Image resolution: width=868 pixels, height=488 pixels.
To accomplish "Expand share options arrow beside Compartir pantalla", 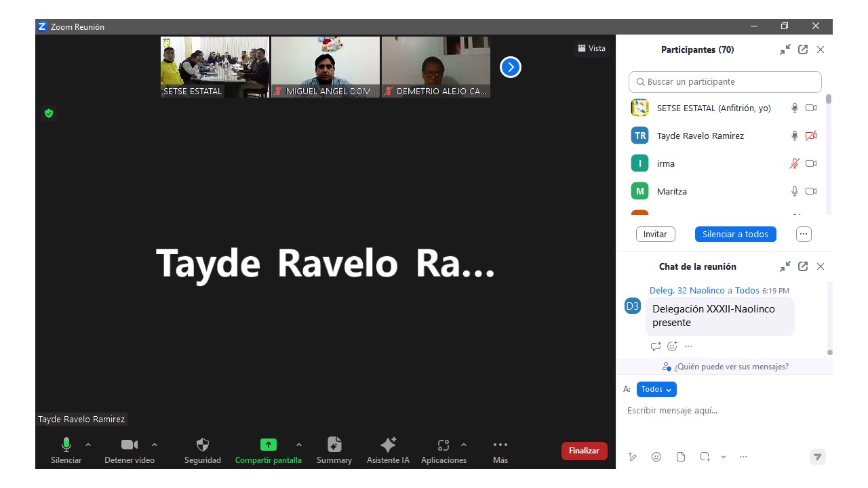I will 299,445.
